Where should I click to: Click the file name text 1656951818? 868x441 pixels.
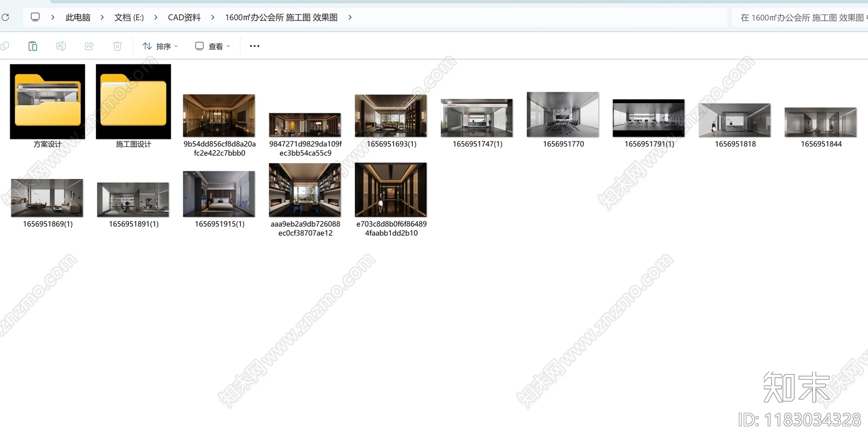coord(735,144)
